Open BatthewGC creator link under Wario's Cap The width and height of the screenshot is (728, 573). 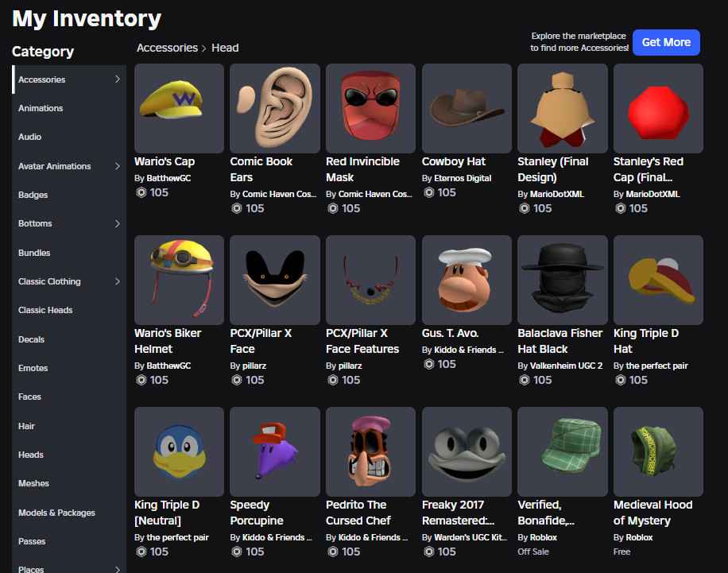tap(168, 178)
